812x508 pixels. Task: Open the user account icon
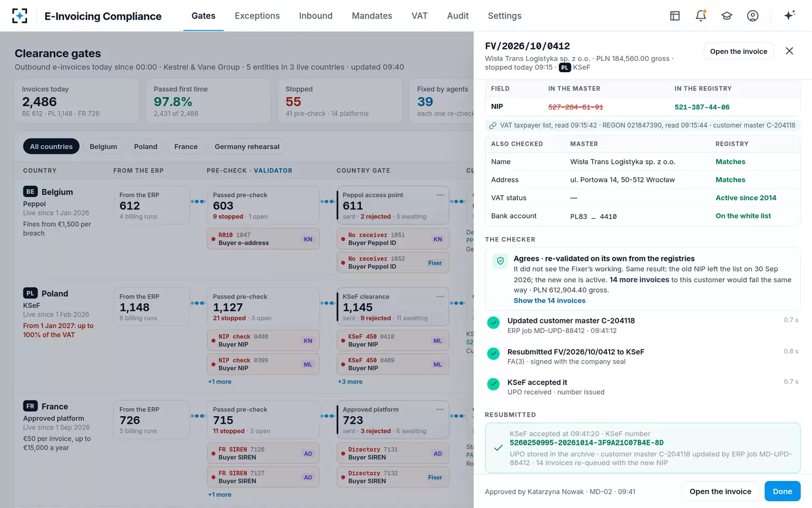tap(753, 16)
